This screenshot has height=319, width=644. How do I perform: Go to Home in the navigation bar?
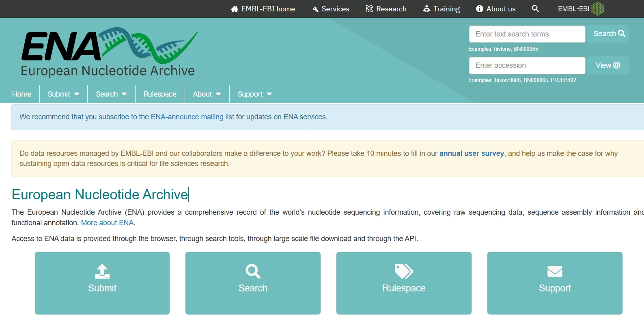tap(22, 94)
